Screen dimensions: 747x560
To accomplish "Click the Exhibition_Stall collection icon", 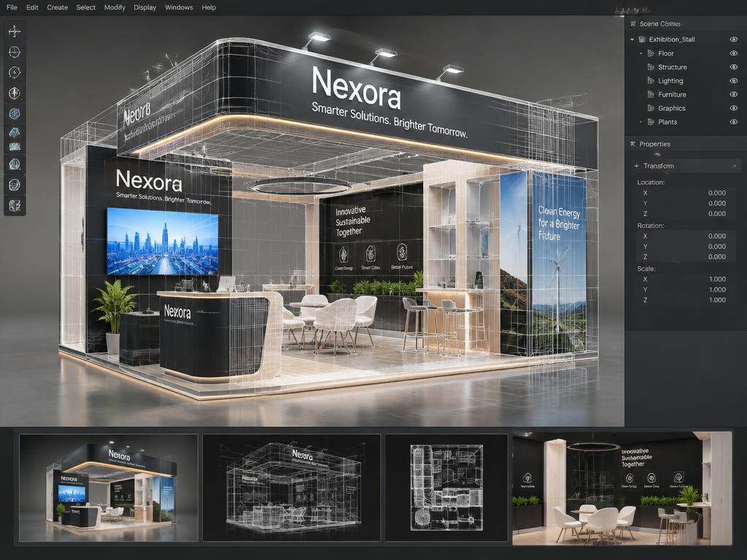I will (x=642, y=39).
